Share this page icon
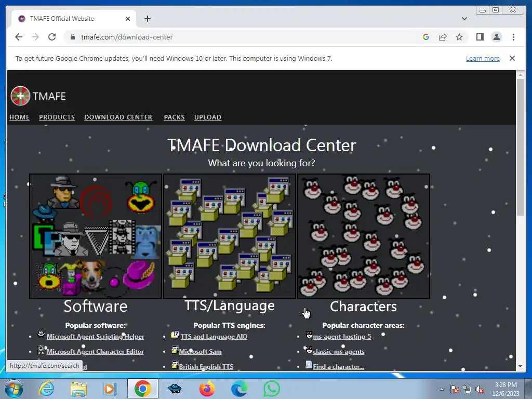Viewport: 532px width, 399px height. pos(443,37)
